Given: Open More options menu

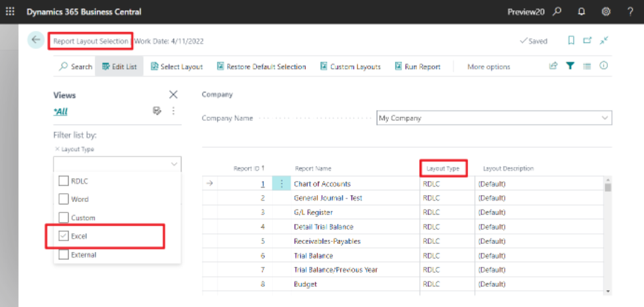Looking at the screenshot, I should (489, 66).
